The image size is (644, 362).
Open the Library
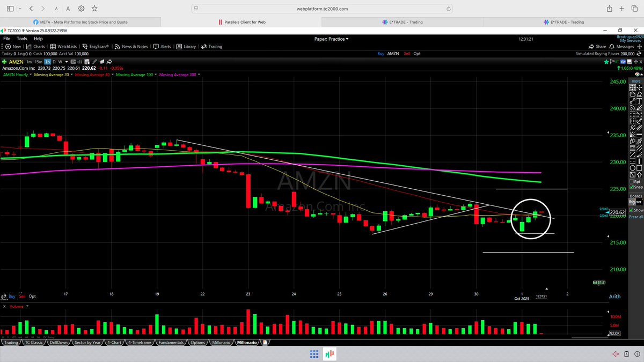186,47
